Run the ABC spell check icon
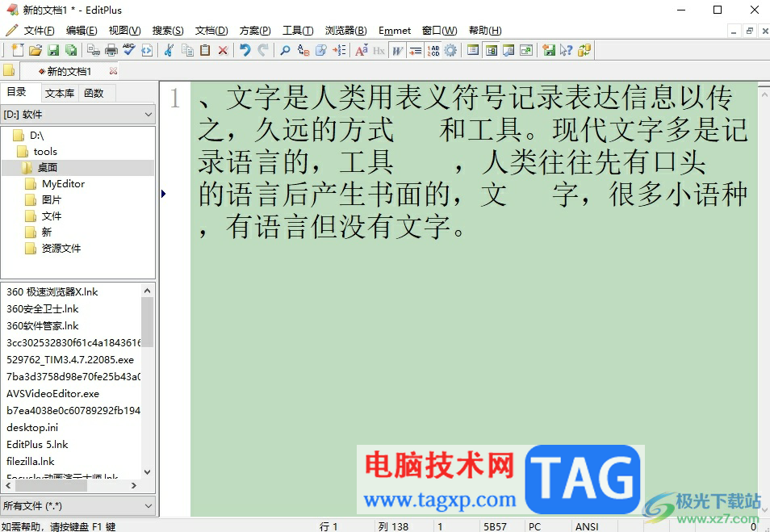Screen dimensions: 770x532 [x=129, y=50]
